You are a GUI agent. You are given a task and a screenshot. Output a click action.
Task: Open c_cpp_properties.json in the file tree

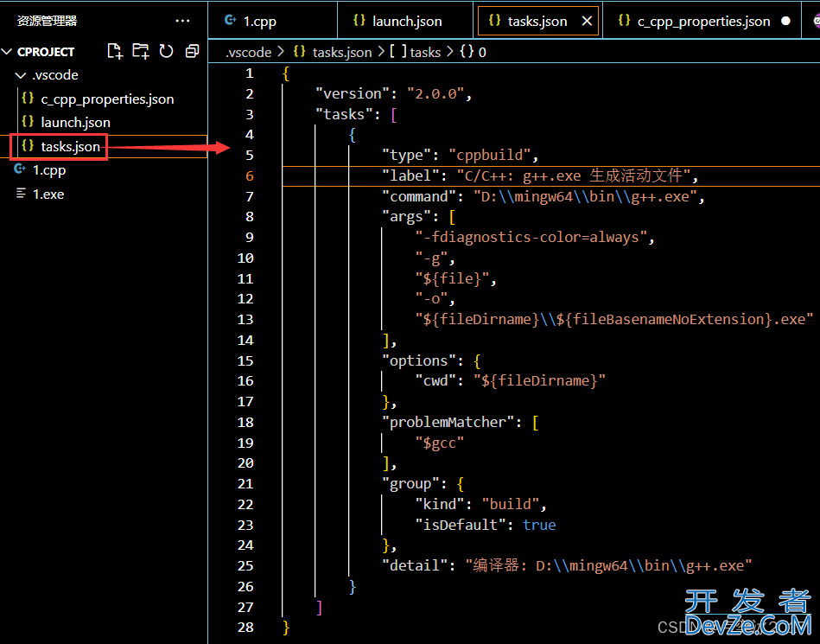coord(107,99)
